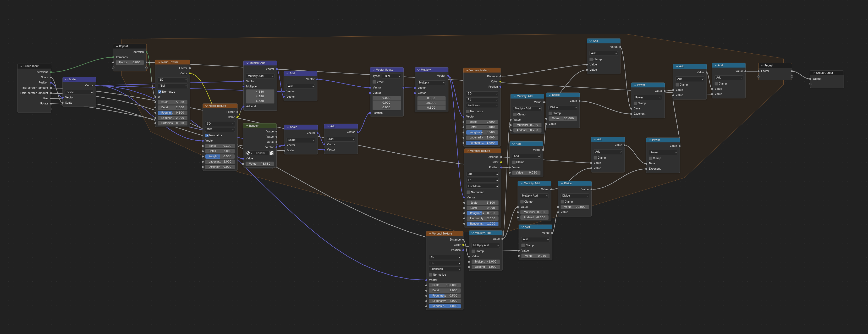Collapse the Group Output node
Viewport: 868px width, 334px height.
point(814,73)
